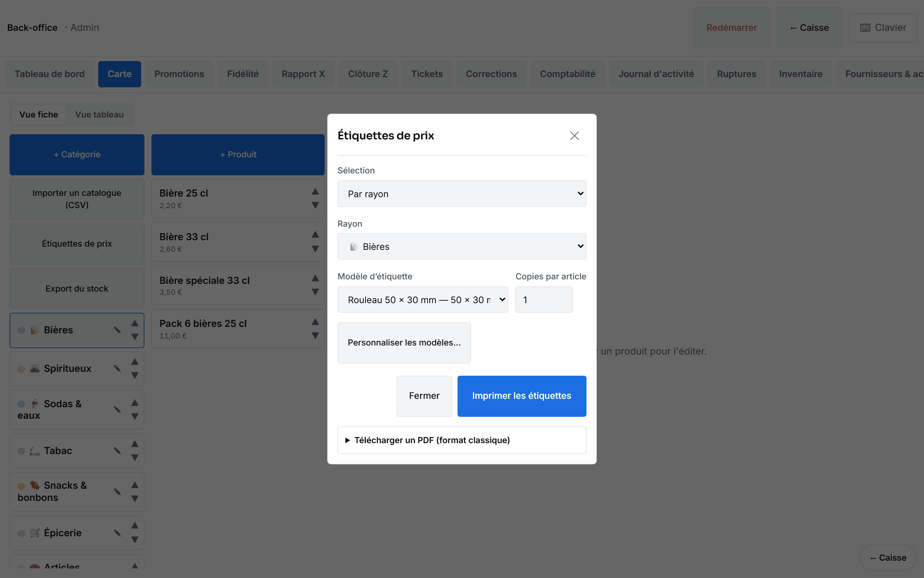
Task: Open Personnaliser les modèles button
Action: point(404,343)
